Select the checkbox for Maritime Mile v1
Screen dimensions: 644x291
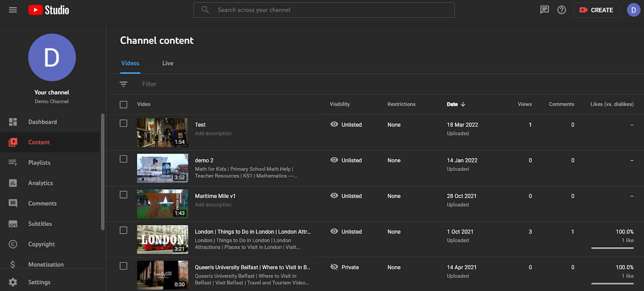(124, 195)
